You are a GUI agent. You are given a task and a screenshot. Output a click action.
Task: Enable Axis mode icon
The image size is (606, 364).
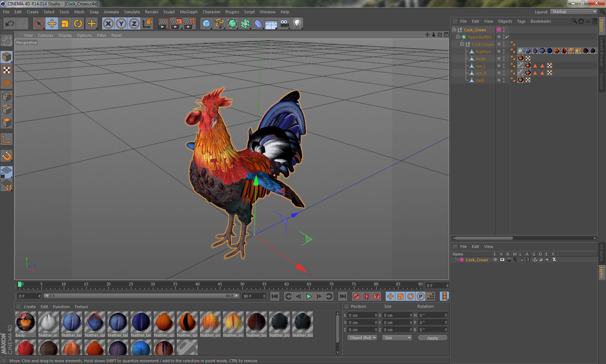(6, 139)
